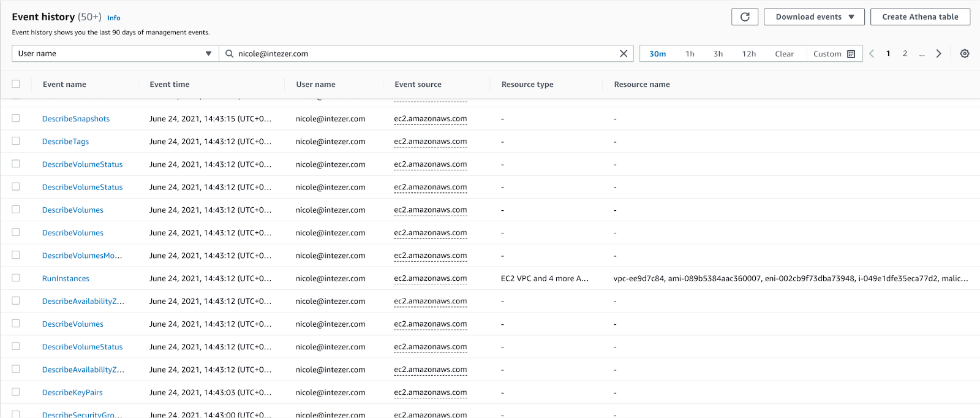Clear the time range filter

pyautogui.click(x=784, y=54)
